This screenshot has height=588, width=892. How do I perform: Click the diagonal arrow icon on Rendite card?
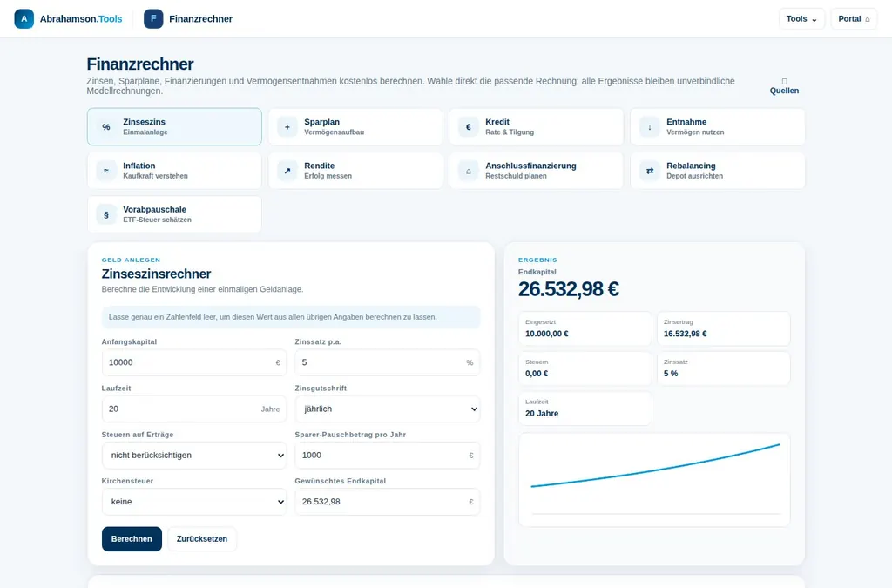tap(287, 171)
